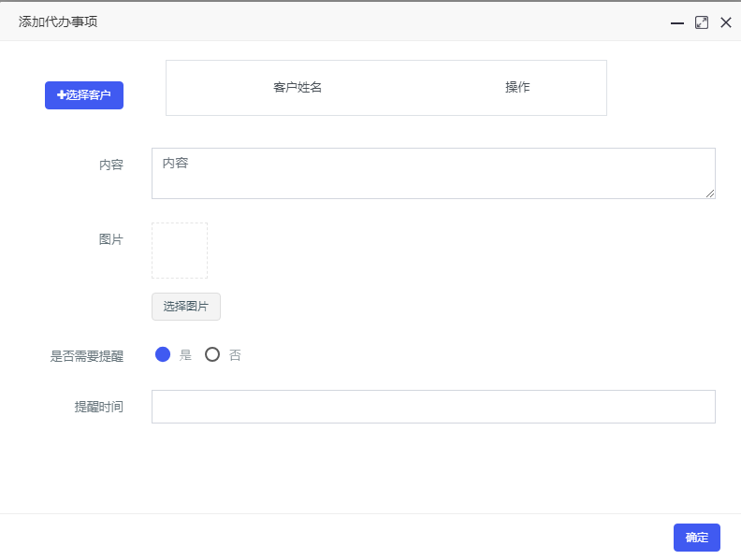Click the 是否需要提醒 label
The image size is (741, 560).
pyautogui.click(x=87, y=356)
